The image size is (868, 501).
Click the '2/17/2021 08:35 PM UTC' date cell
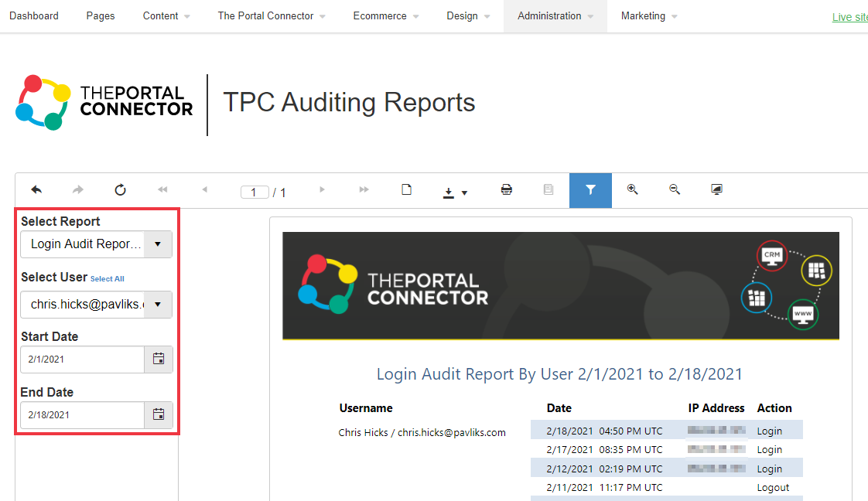tap(604, 449)
